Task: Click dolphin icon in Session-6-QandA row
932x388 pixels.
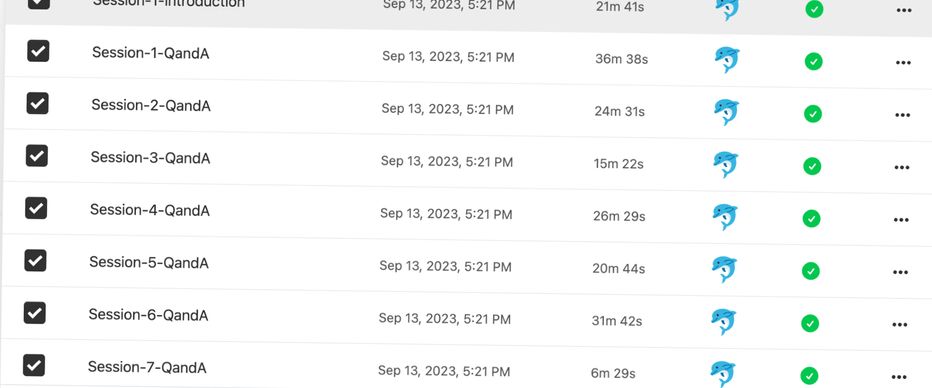Action: pos(723,321)
